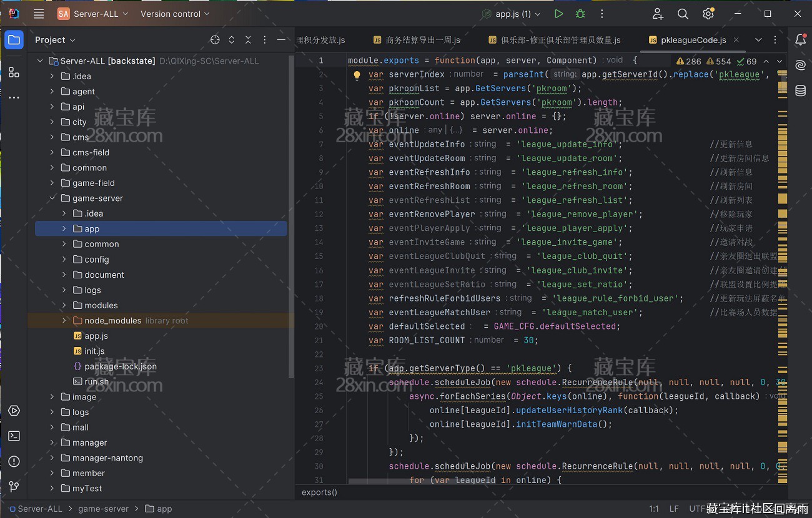Click the intention lightbulb on line 2
Screen dimensions: 812x518
coord(357,75)
